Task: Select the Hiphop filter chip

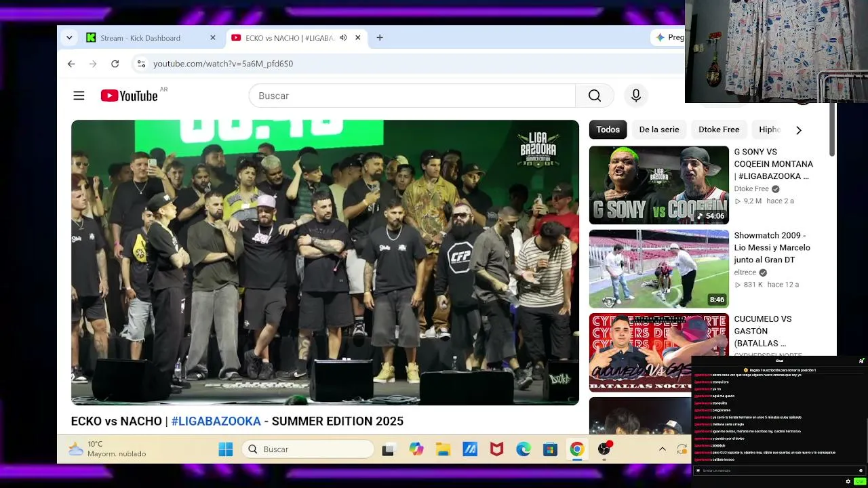Action: tap(770, 129)
